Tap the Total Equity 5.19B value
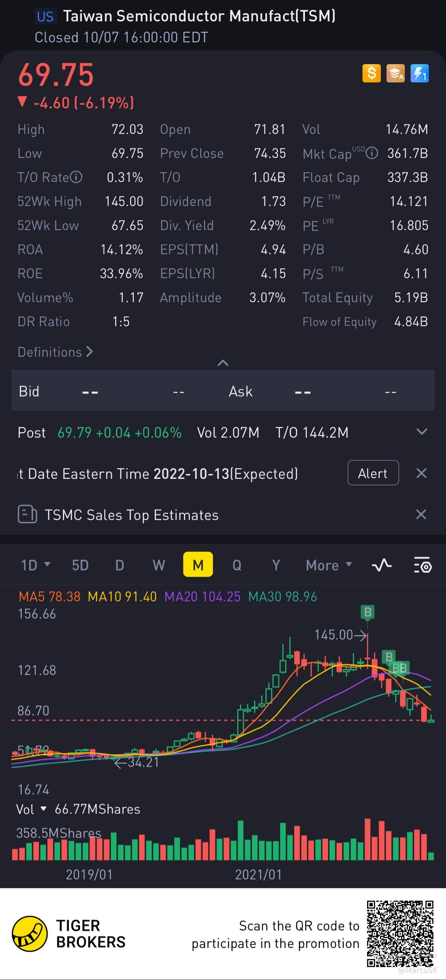Viewport: 446px width, 980px height. (411, 298)
